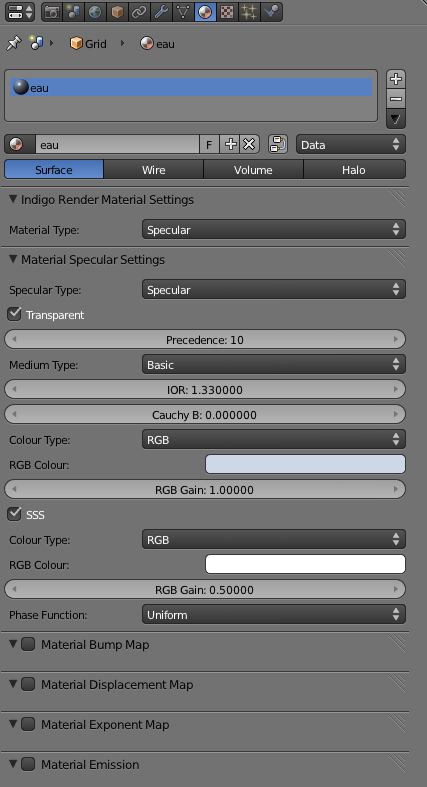The width and height of the screenshot is (427, 787).
Task: Open the Modifiers wrench icon
Action: (x=161, y=12)
